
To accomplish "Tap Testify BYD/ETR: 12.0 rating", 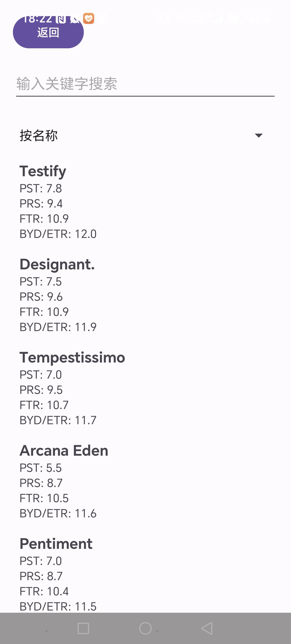I will [58, 234].
